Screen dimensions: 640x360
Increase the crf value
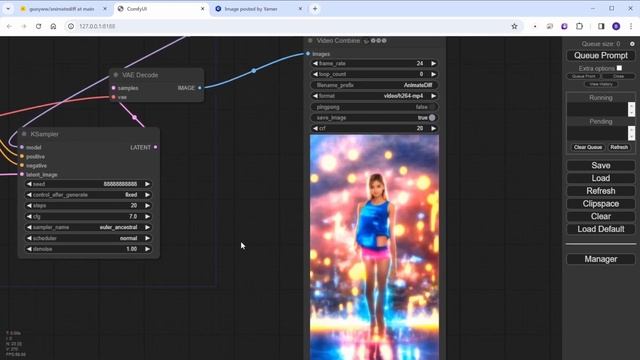click(433, 128)
